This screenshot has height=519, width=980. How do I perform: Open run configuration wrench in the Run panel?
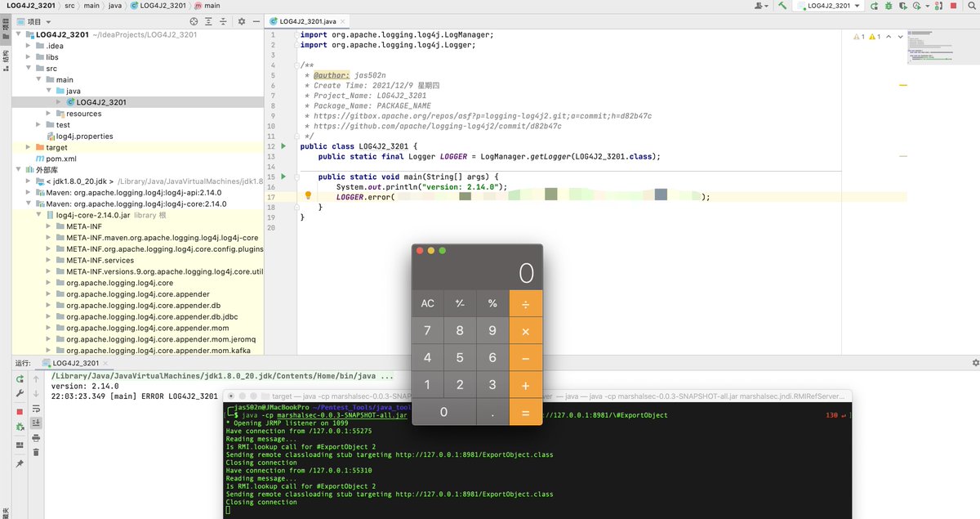(x=20, y=393)
